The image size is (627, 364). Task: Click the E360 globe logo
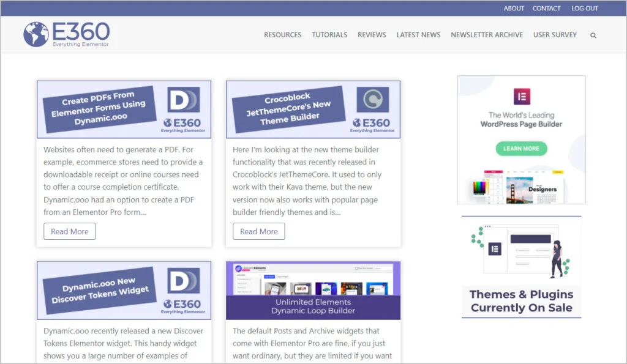(x=36, y=34)
